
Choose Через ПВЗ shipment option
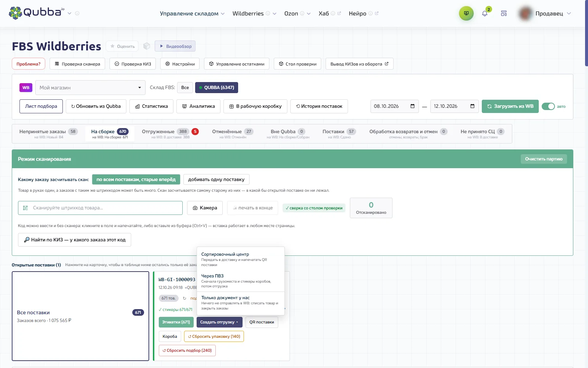(x=241, y=281)
